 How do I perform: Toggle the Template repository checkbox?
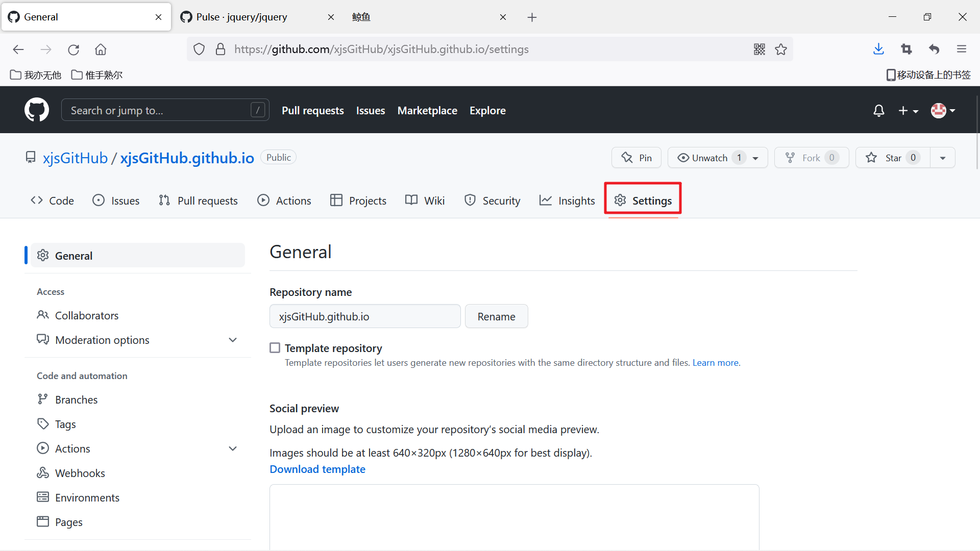point(275,348)
